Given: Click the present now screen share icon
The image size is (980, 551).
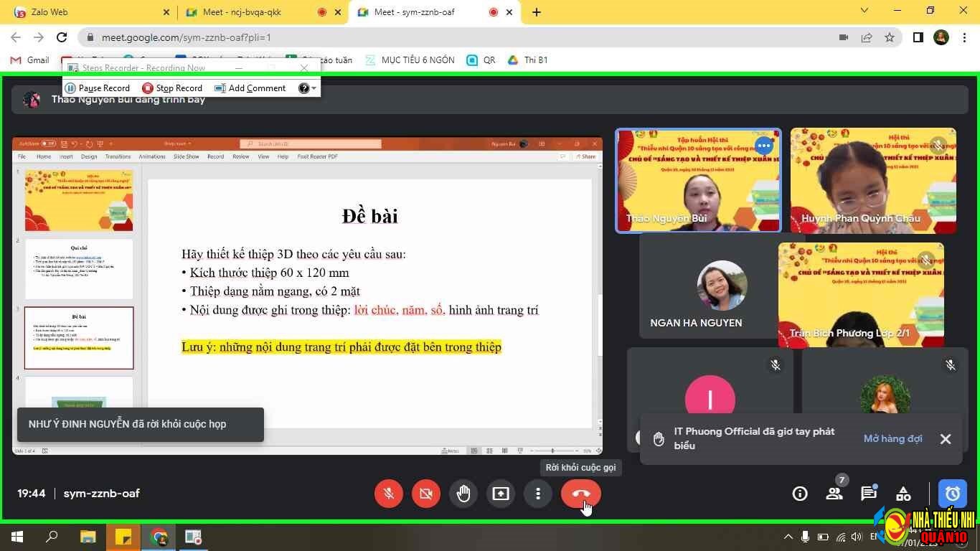Looking at the screenshot, I should (501, 494).
